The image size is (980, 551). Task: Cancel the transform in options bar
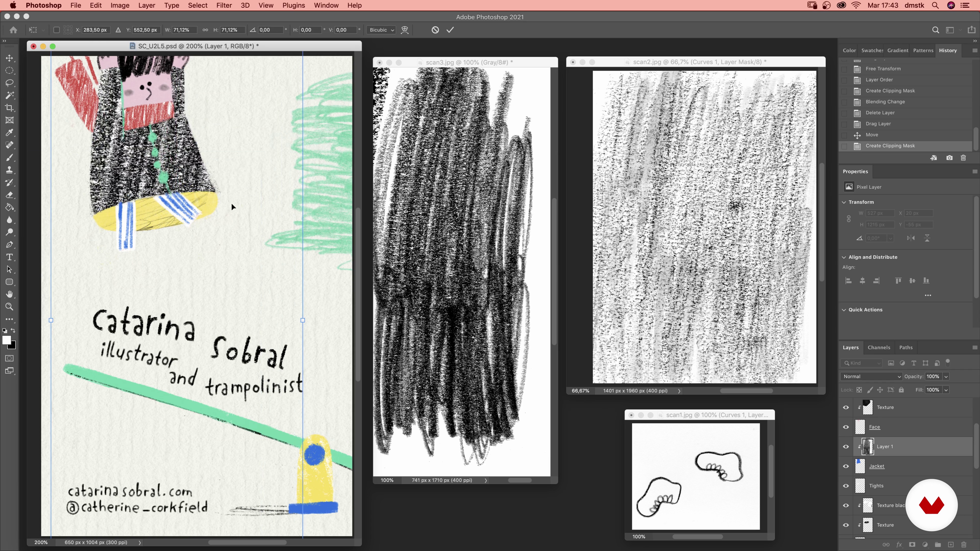(x=435, y=30)
